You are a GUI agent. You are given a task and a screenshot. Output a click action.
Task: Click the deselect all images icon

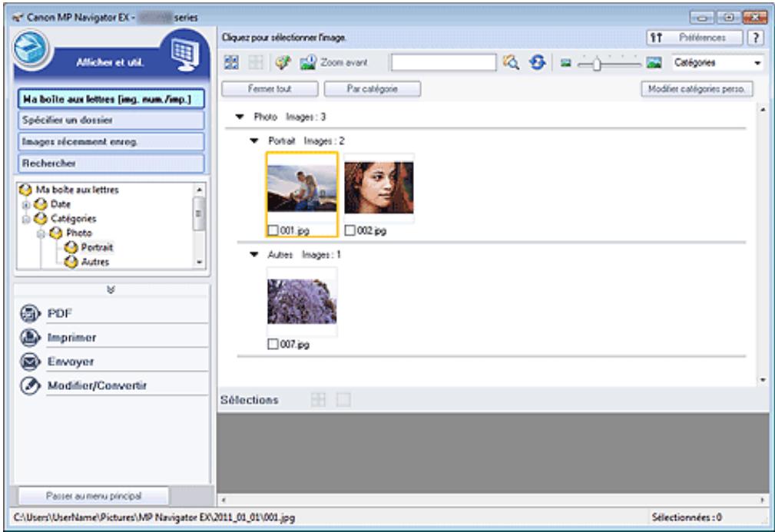click(x=256, y=62)
